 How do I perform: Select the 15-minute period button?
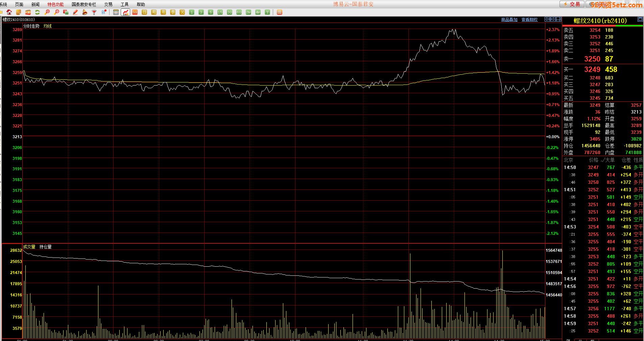(x=220, y=12)
